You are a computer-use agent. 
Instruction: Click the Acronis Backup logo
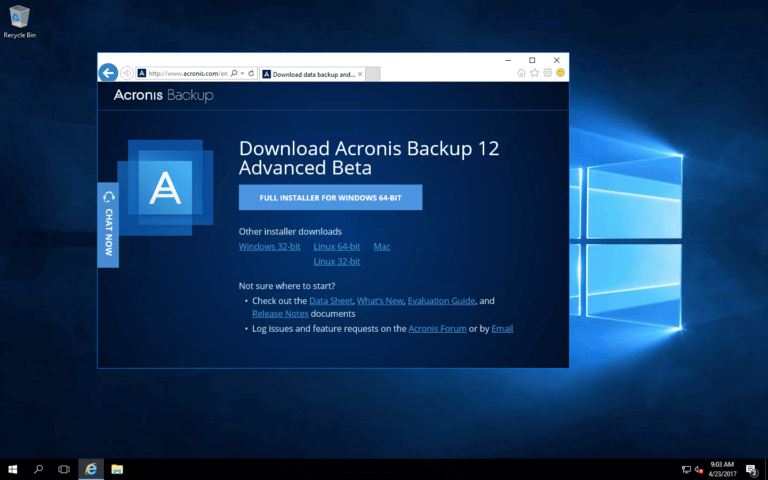pos(164,95)
